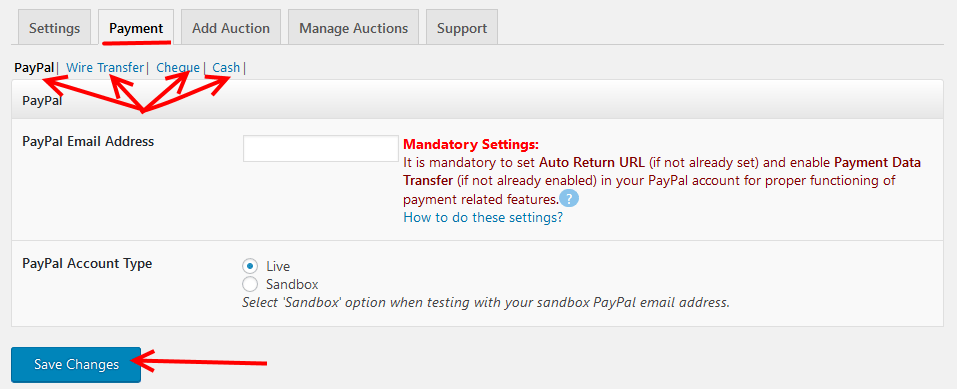
Task: Click the blue question mark help icon
Action: pyautogui.click(x=569, y=199)
